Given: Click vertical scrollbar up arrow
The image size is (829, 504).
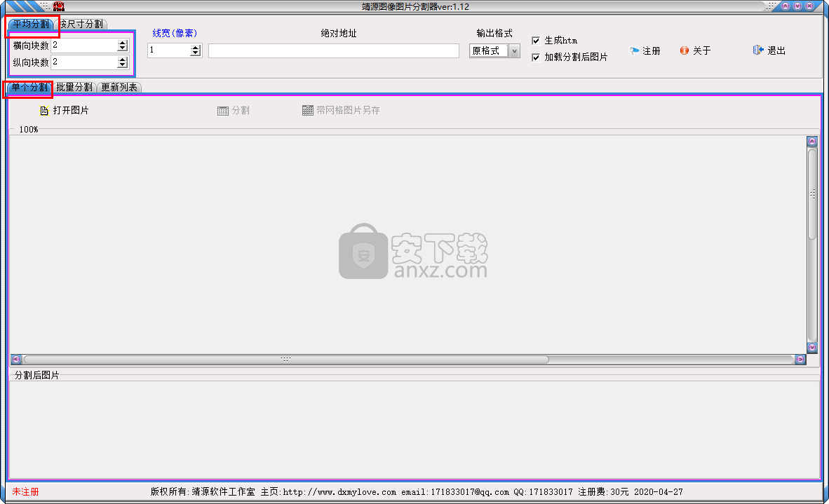Looking at the screenshot, I should 812,141.
